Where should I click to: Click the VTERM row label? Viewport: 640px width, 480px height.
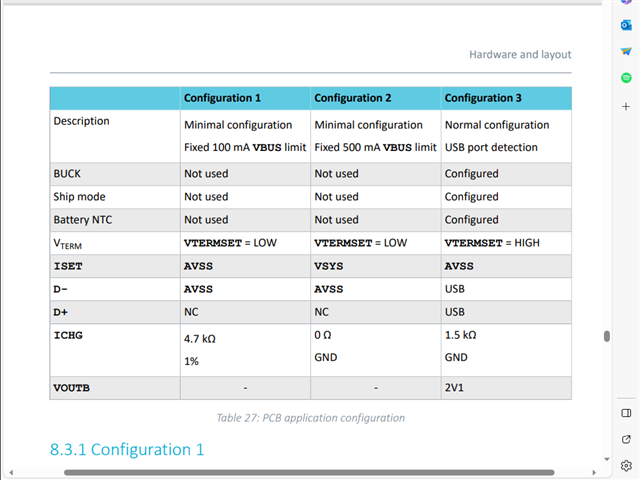click(68, 244)
